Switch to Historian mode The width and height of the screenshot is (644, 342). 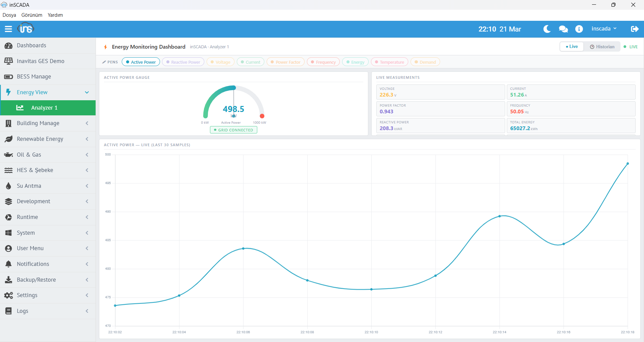(602, 47)
